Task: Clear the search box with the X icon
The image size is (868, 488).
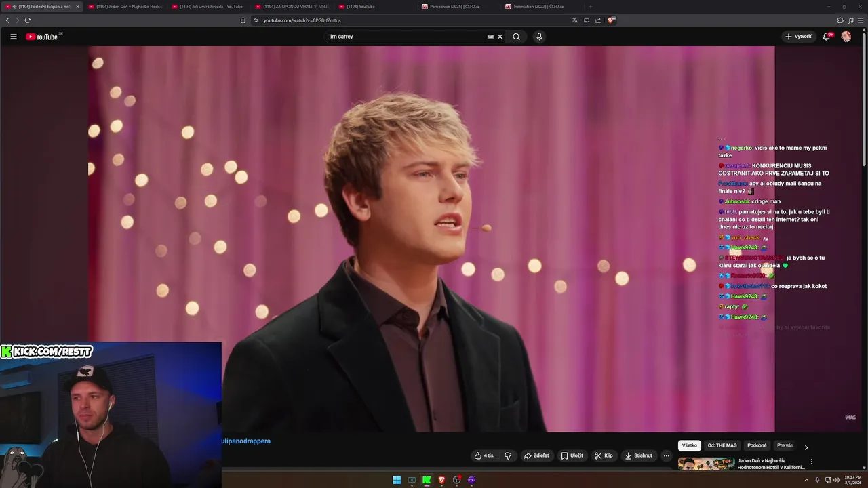Action: click(x=500, y=37)
